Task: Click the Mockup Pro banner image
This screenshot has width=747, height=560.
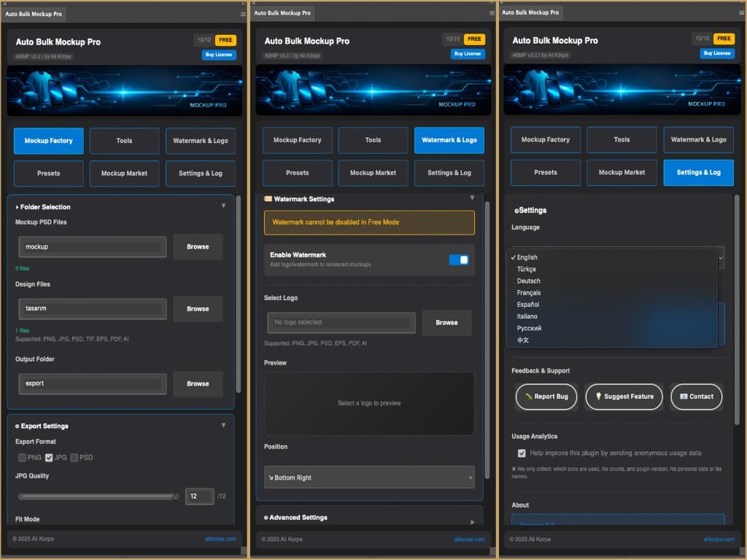Action: point(124,90)
